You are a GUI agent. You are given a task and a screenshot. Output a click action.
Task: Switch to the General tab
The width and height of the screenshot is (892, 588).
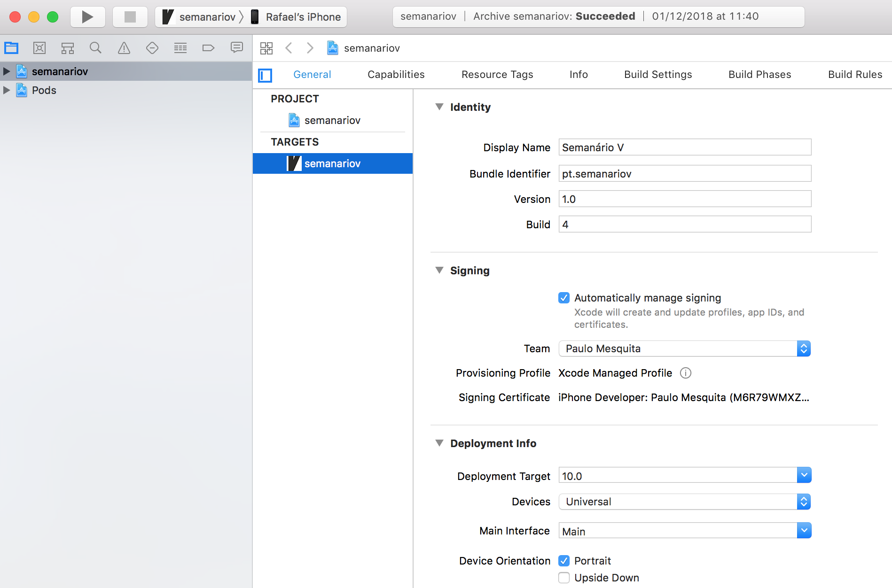coord(312,75)
